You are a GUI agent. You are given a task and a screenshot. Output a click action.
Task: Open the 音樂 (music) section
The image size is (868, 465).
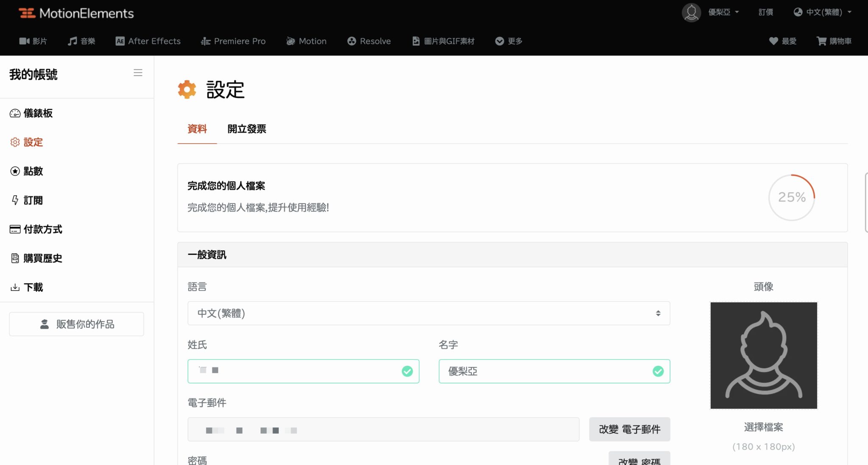point(81,41)
